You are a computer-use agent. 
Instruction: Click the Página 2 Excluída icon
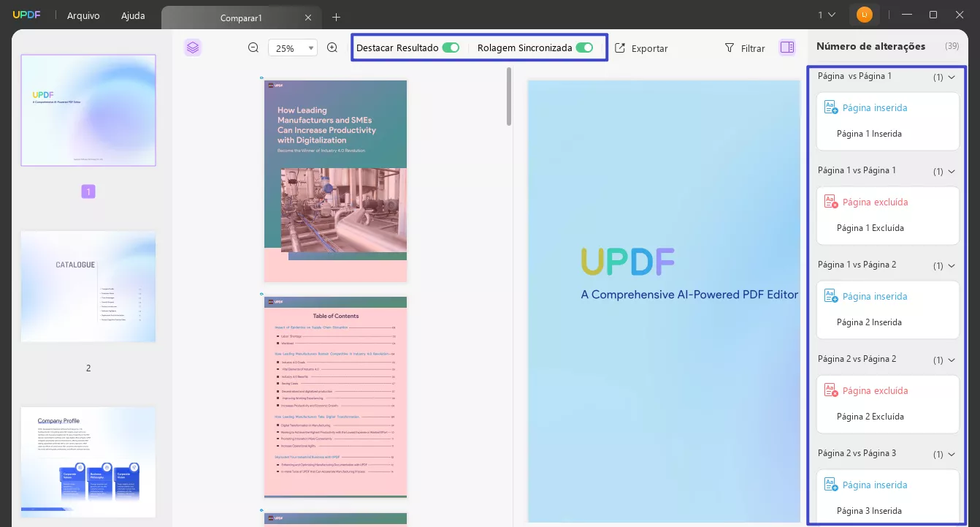coord(831,390)
